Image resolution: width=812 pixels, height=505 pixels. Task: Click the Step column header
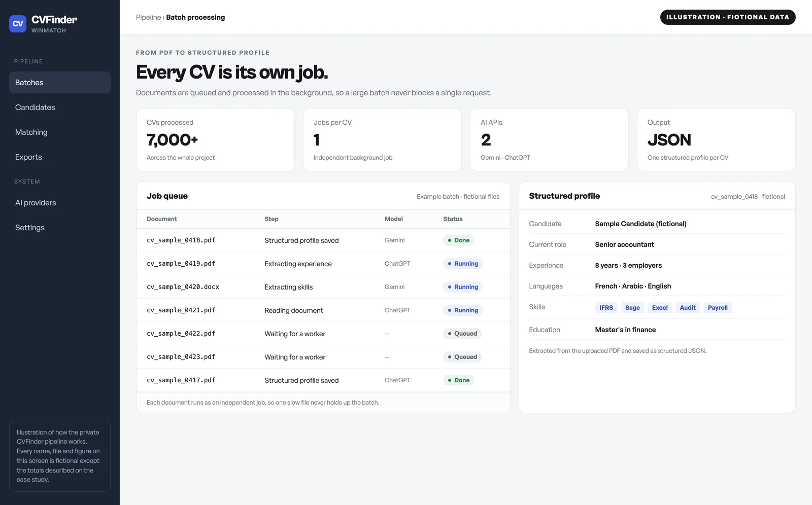coord(272,219)
